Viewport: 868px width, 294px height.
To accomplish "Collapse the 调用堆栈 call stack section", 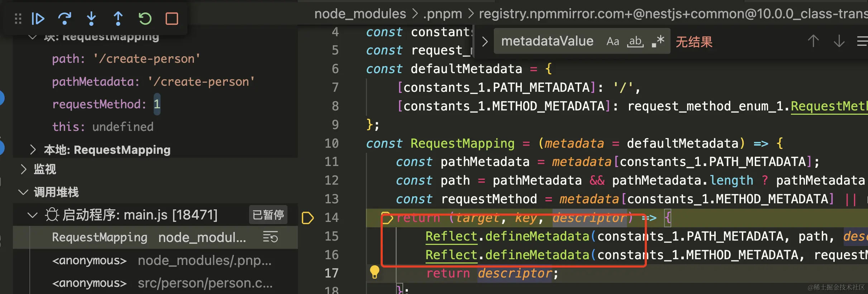I will 23,192.
